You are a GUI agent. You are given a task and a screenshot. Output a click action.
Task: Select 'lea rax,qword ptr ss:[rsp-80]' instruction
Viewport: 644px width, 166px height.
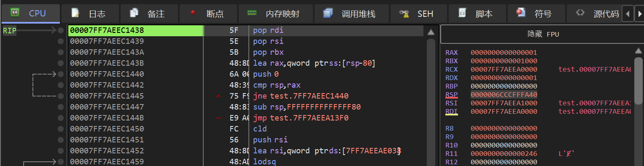[314, 63]
